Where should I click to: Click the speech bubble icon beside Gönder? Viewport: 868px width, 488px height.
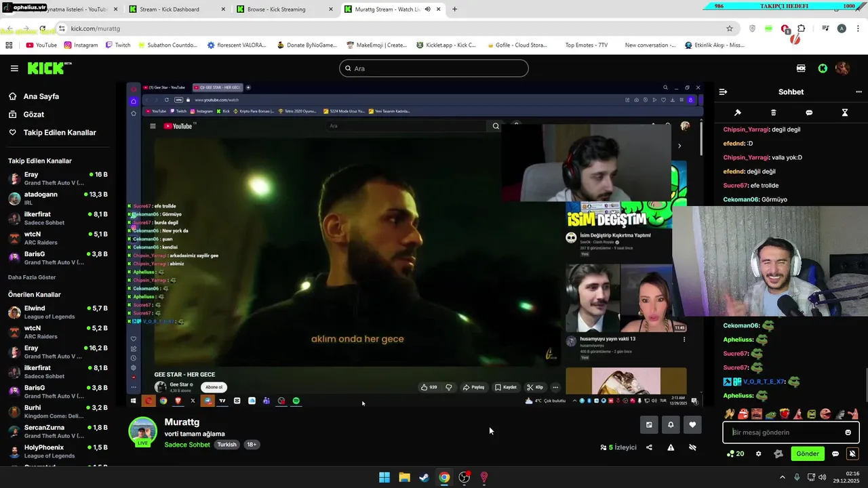(x=835, y=454)
